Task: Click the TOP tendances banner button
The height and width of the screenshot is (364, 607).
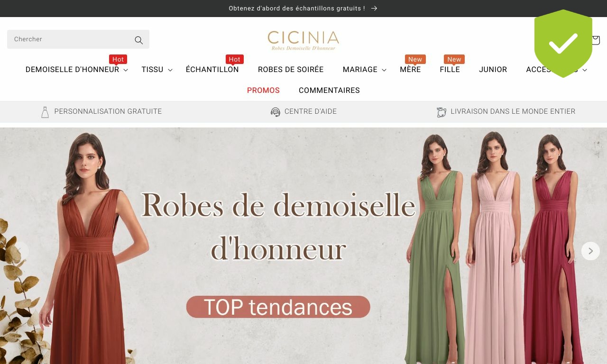Action: (x=278, y=307)
